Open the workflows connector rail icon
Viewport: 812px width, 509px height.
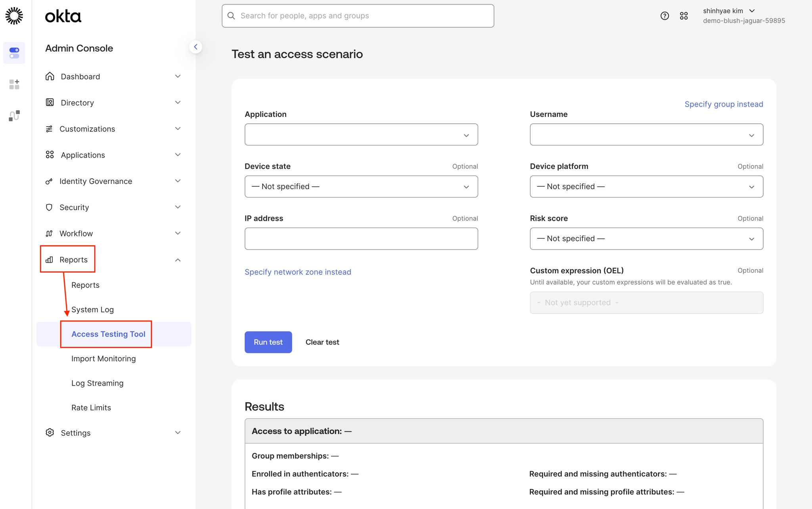pyautogui.click(x=14, y=115)
